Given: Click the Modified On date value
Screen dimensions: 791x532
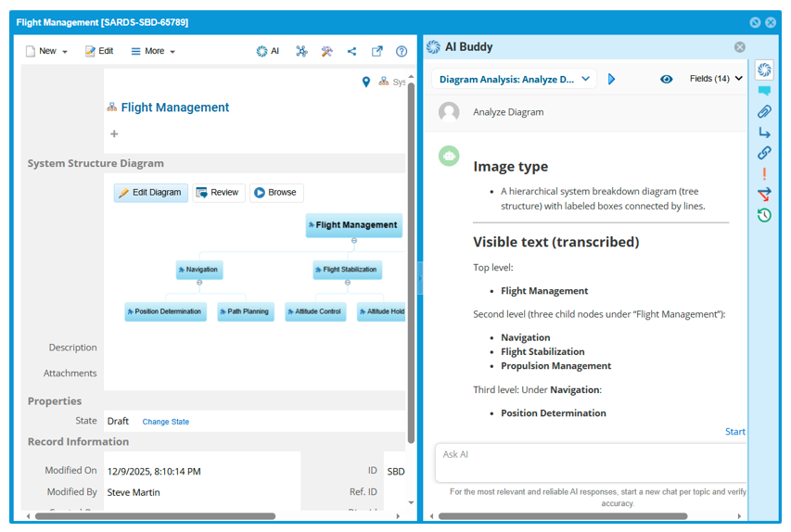Looking at the screenshot, I should (x=154, y=472).
